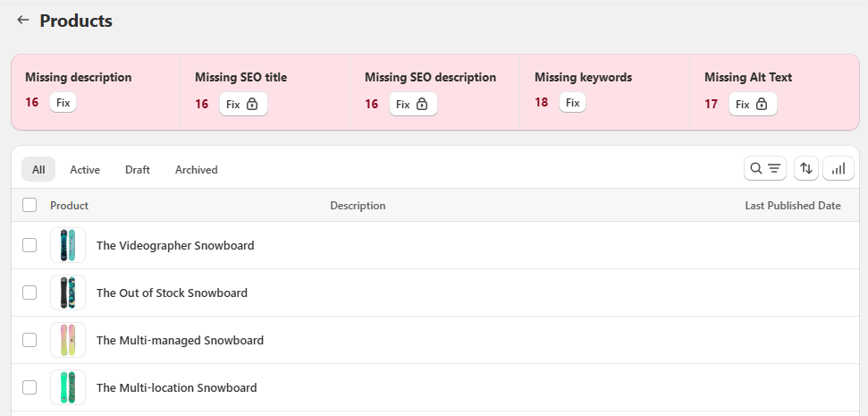This screenshot has height=416, width=868.
Task: Select The Out of Stock Snowboard checkbox
Action: pyautogui.click(x=29, y=293)
